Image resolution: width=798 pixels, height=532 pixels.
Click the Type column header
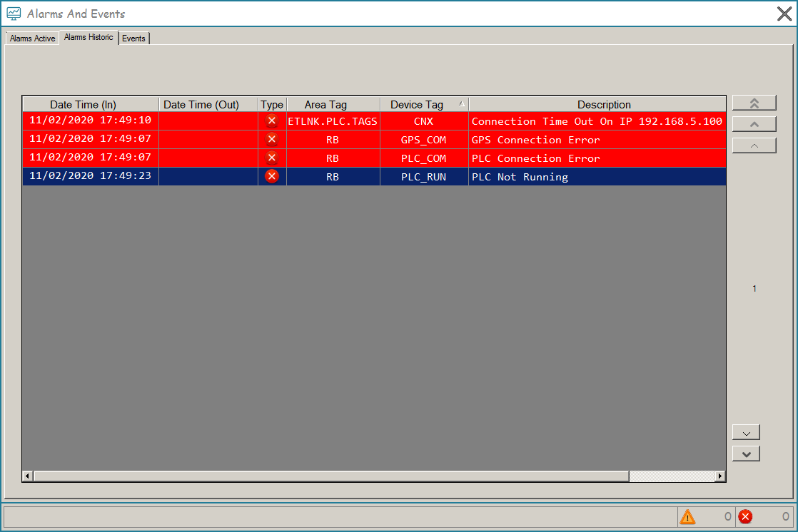[x=272, y=104]
